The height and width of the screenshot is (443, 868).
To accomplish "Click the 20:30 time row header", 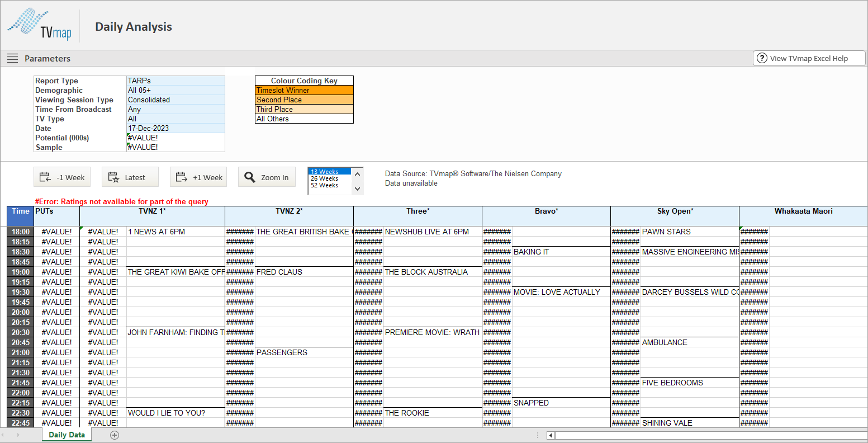I will click(20, 332).
